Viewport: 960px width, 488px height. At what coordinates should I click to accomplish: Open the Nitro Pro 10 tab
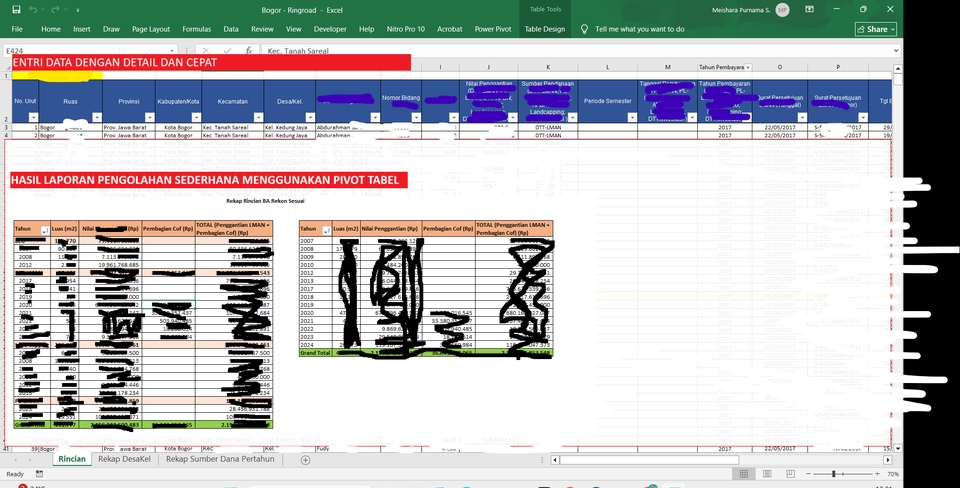point(405,29)
